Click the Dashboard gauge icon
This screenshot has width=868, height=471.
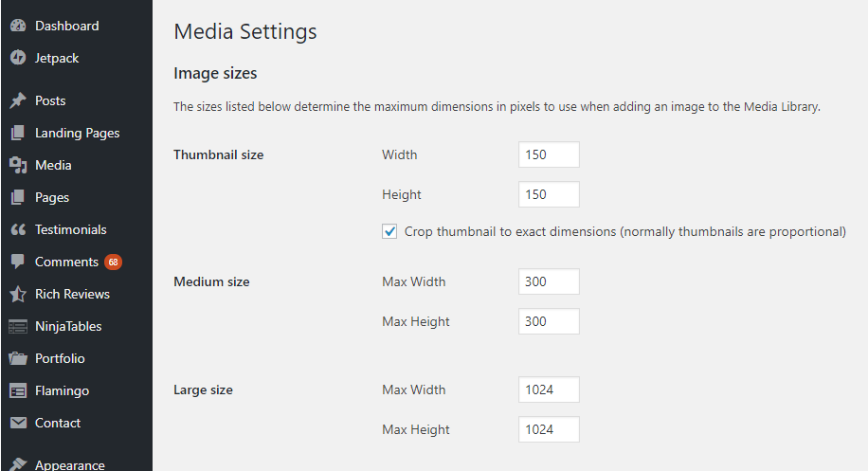[17, 26]
